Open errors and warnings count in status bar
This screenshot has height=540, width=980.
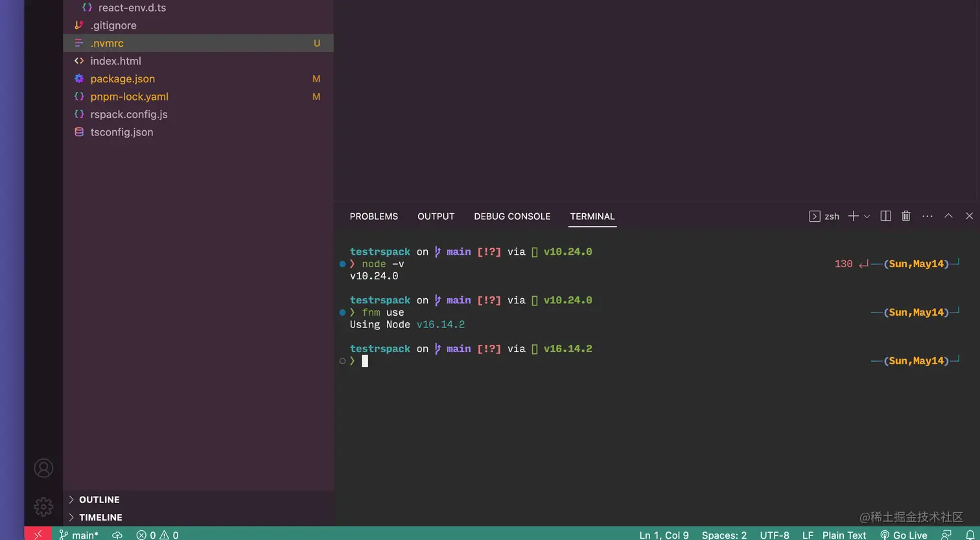[157, 535]
